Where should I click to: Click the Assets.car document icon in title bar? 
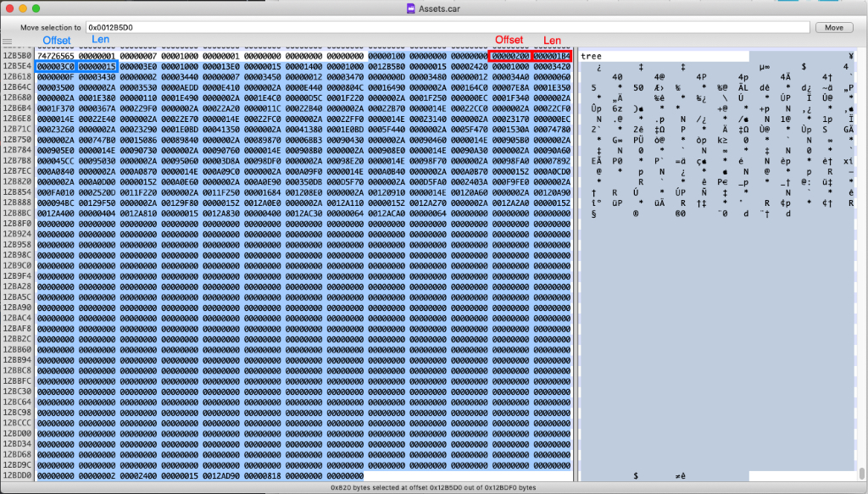412,8
